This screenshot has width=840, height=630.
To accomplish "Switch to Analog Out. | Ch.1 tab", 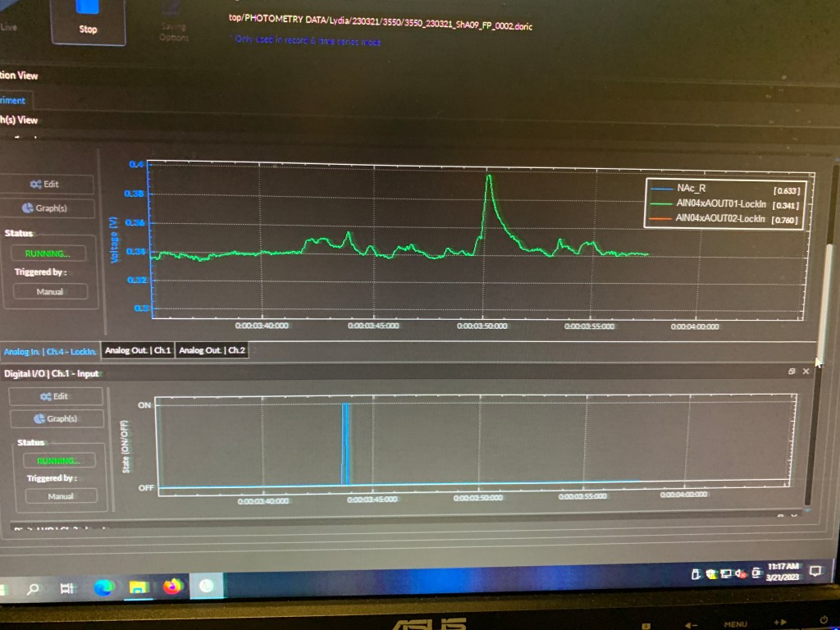I will 138,351.
